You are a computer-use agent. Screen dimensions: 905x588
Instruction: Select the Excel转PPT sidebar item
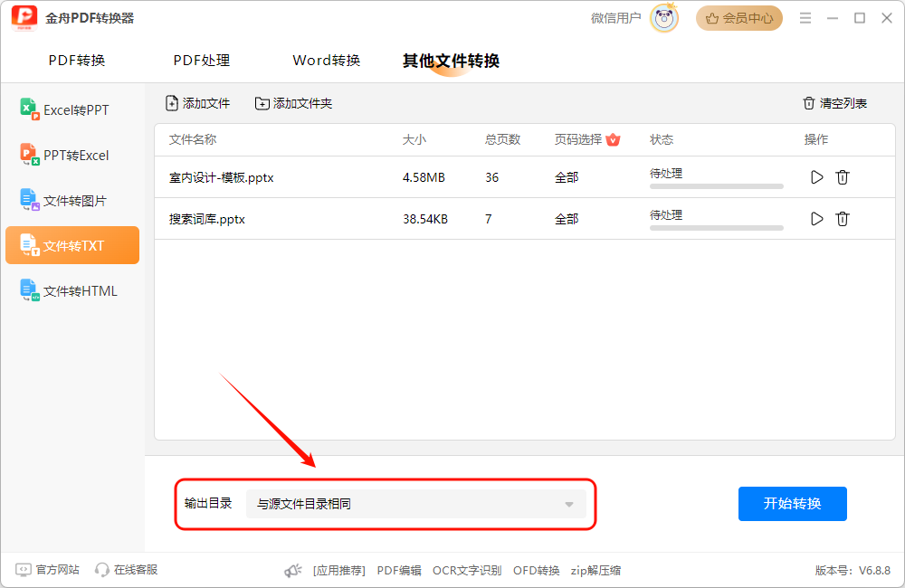72,109
